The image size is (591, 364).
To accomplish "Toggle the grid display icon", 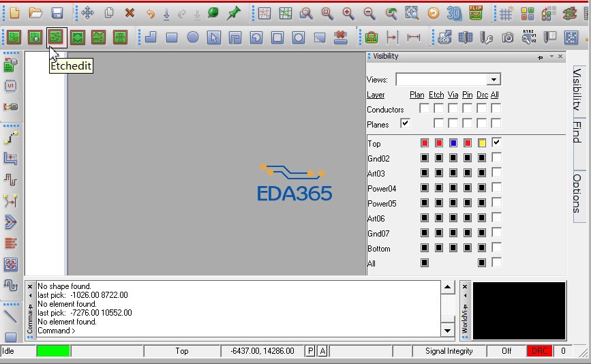I will tap(506, 13).
